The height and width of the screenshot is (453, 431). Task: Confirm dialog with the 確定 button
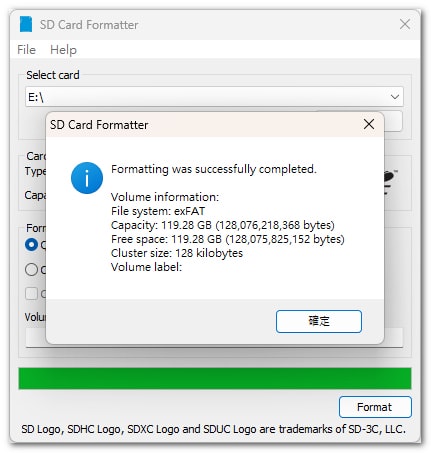tap(319, 321)
